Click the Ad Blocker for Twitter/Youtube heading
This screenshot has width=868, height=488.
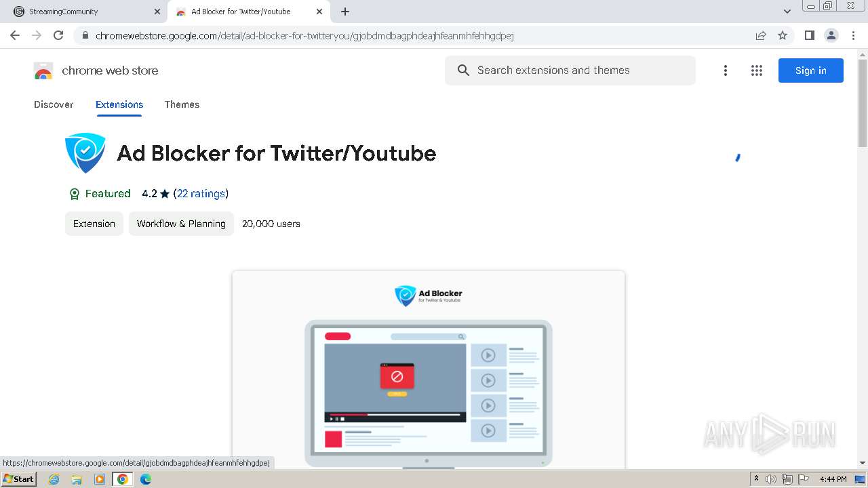277,153
